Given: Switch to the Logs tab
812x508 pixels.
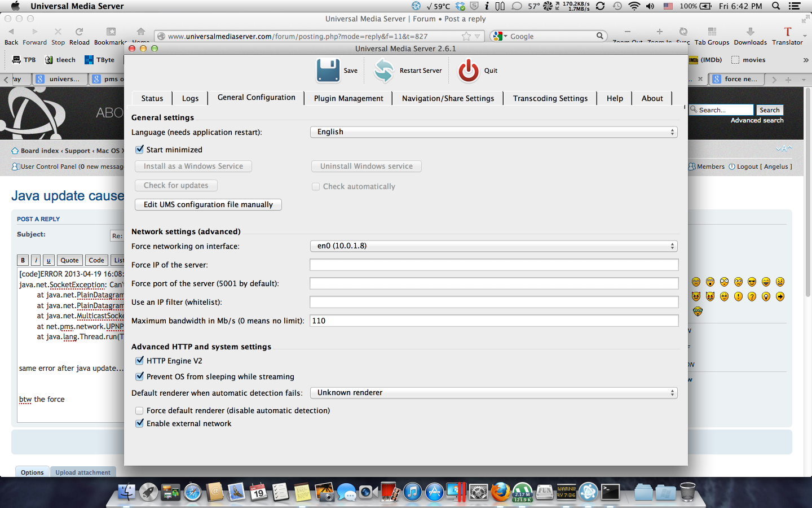Looking at the screenshot, I should tap(190, 98).
